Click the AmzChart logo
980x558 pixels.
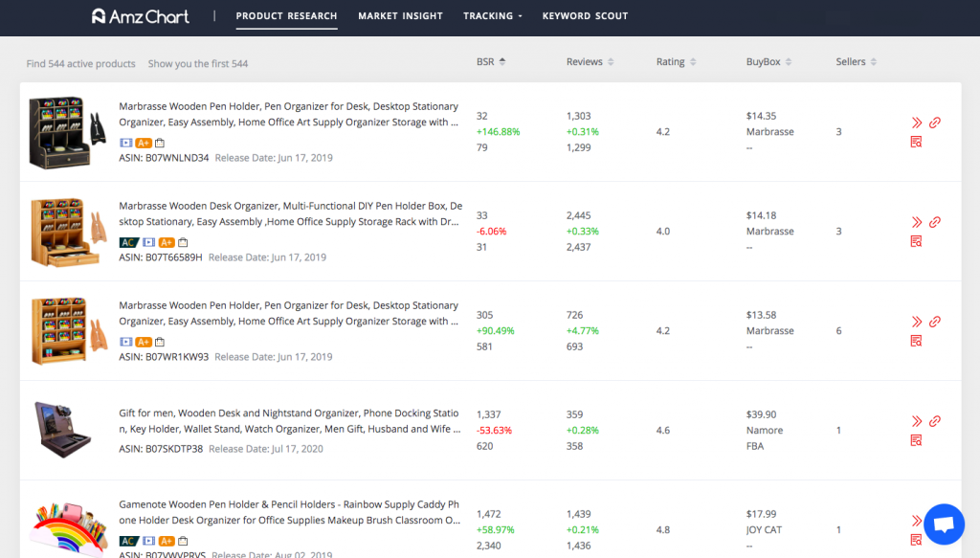pyautogui.click(x=140, y=16)
